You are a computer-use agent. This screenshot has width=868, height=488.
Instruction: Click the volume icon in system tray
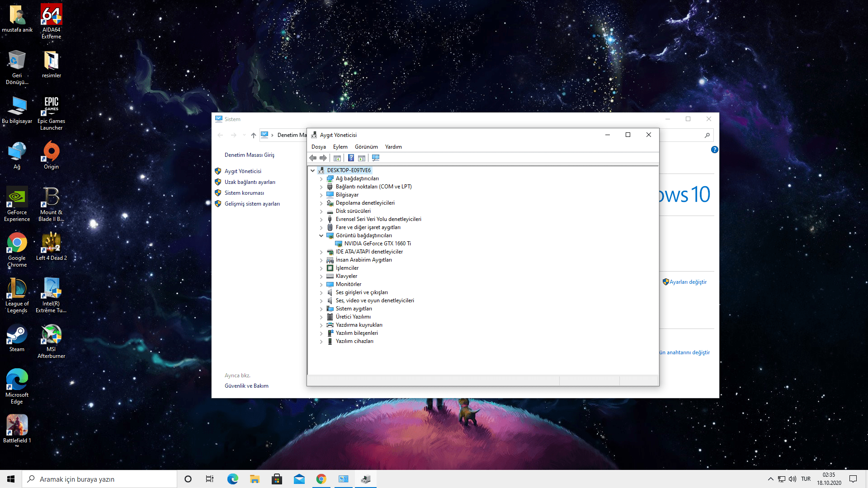point(793,479)
